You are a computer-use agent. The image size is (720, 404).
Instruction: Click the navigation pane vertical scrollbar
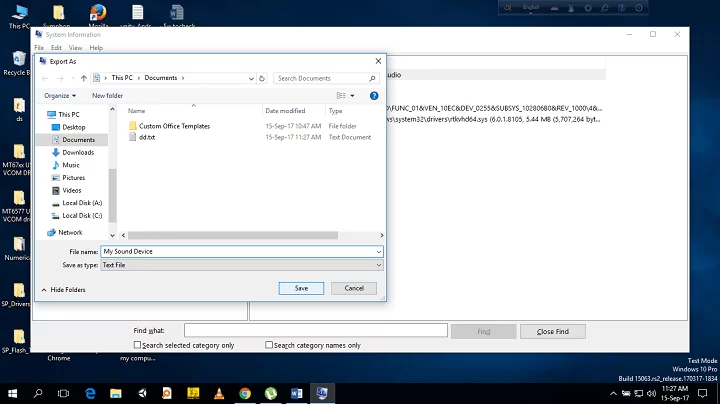point(112,195)
